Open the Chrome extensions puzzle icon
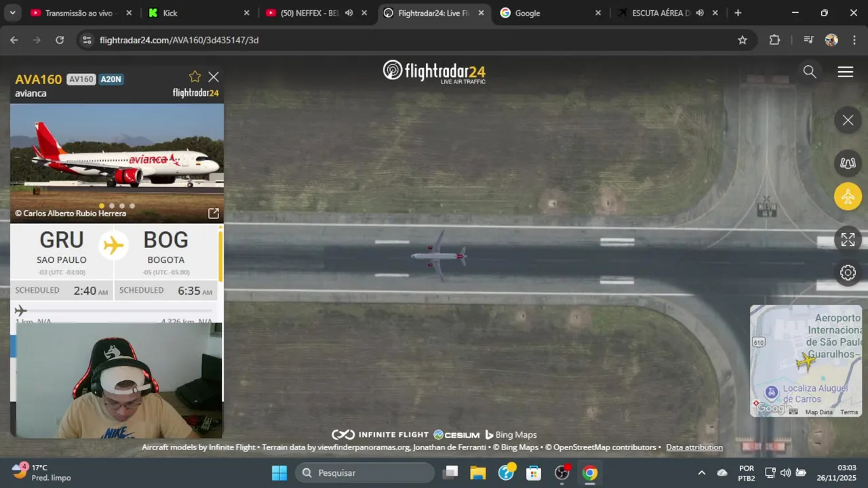The height and width of the screenshot is (488, 868). pos(774,40)
